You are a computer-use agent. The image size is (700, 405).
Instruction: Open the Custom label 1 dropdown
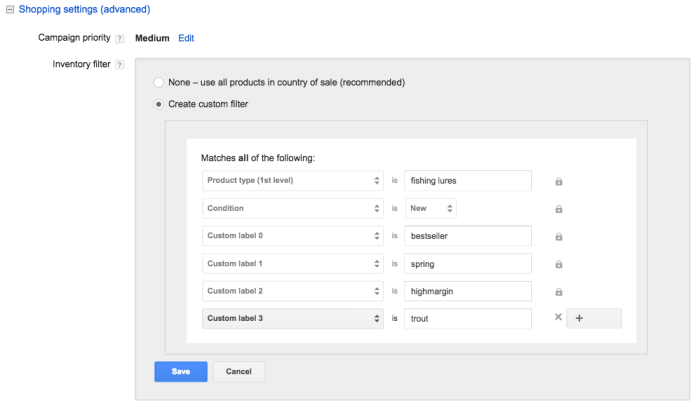click(x=293, y=263)
